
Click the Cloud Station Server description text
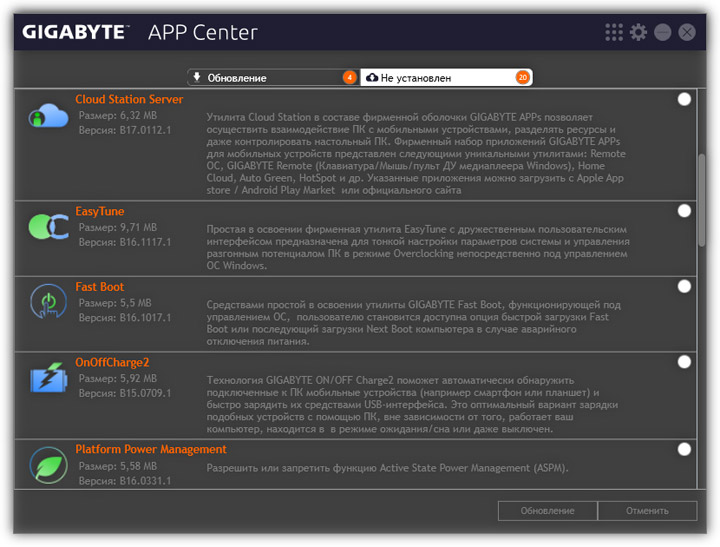416,154
